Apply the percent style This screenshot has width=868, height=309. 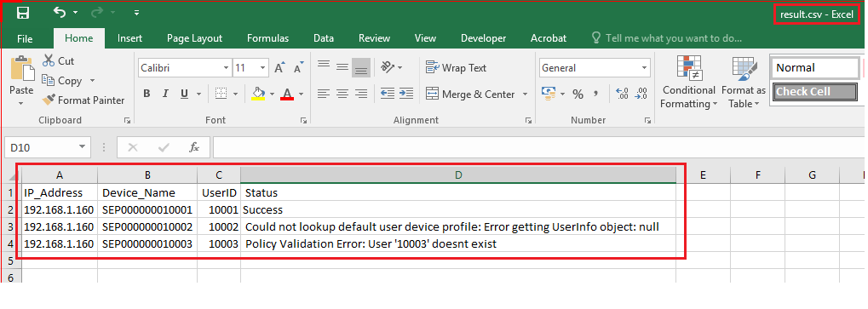pyautogui.click(x=578, y=94)
